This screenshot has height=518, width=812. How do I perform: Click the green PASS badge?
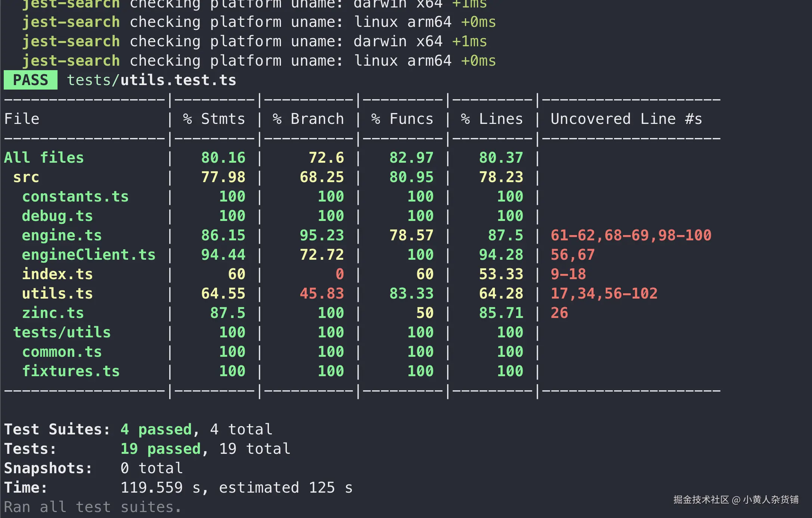30,80
